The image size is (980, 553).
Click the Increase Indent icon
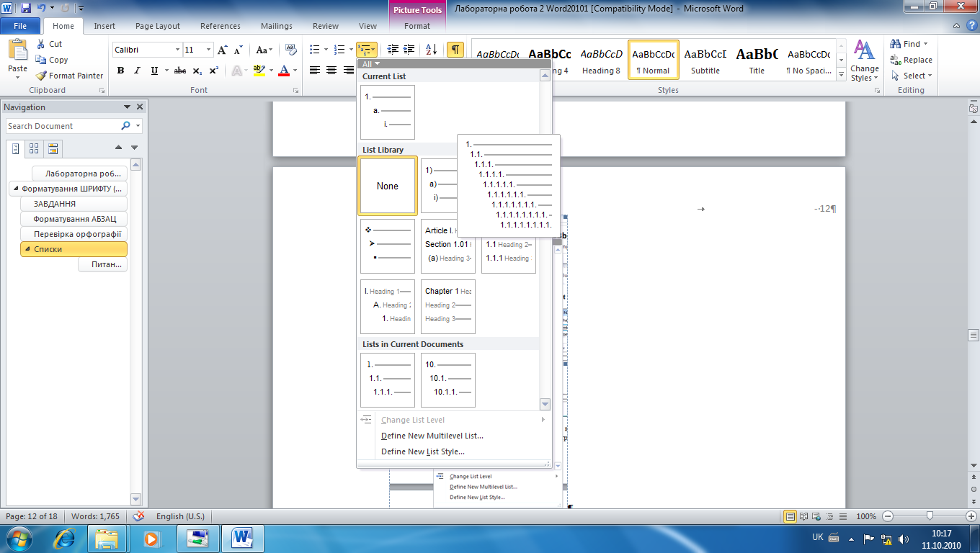click(409, 50)
